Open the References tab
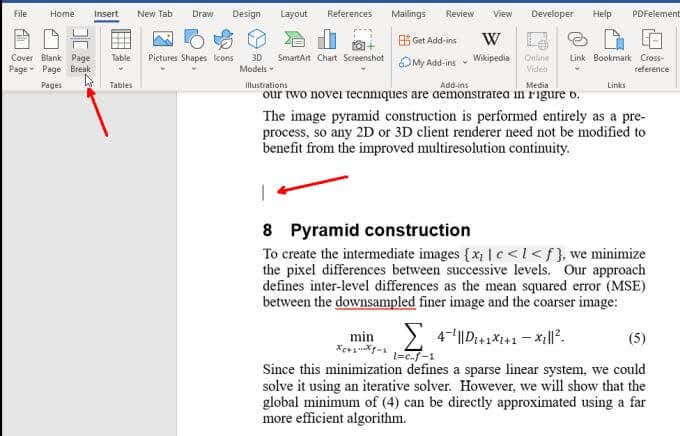 coord(350,14)
